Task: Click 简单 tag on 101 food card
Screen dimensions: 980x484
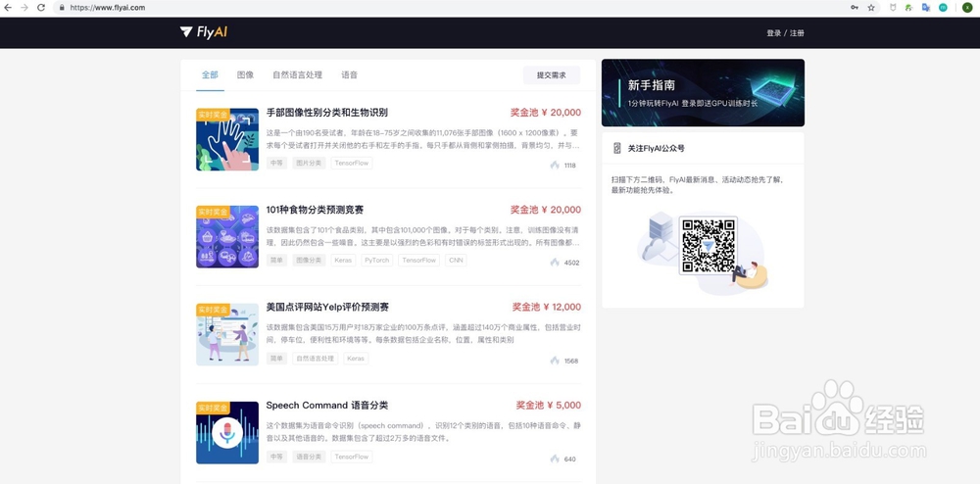Action: click(276, 261)
